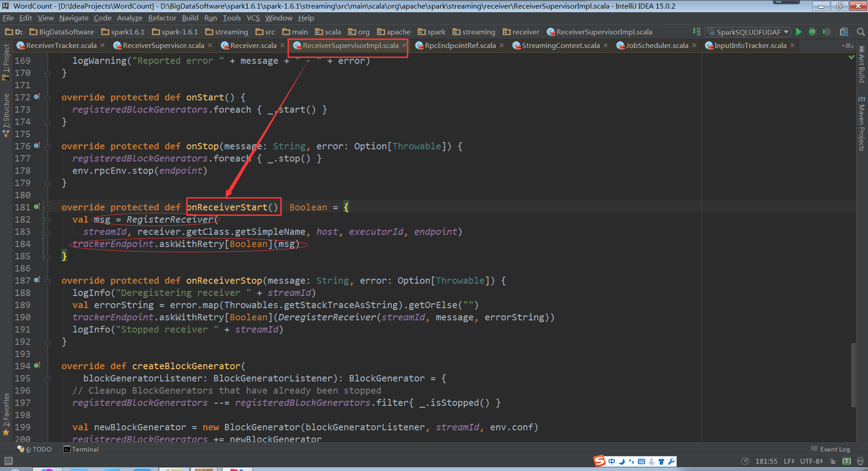Open the 6: TODO tool window
This screenshot has width=868, height=471.
coord(35,449)
